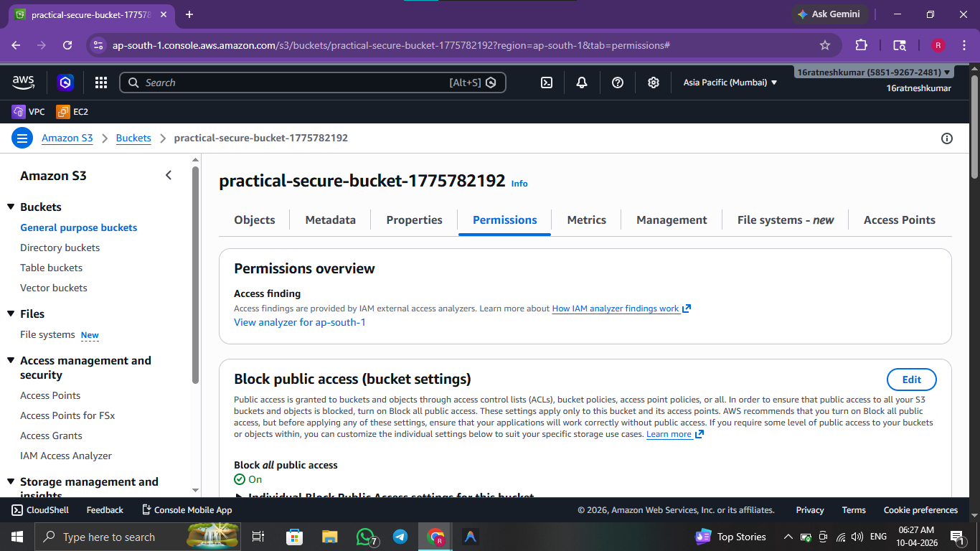Open Table buckets in sidebar
This screenshot has width=980, height=551.
pyautogui.click(x=52, y=268)
